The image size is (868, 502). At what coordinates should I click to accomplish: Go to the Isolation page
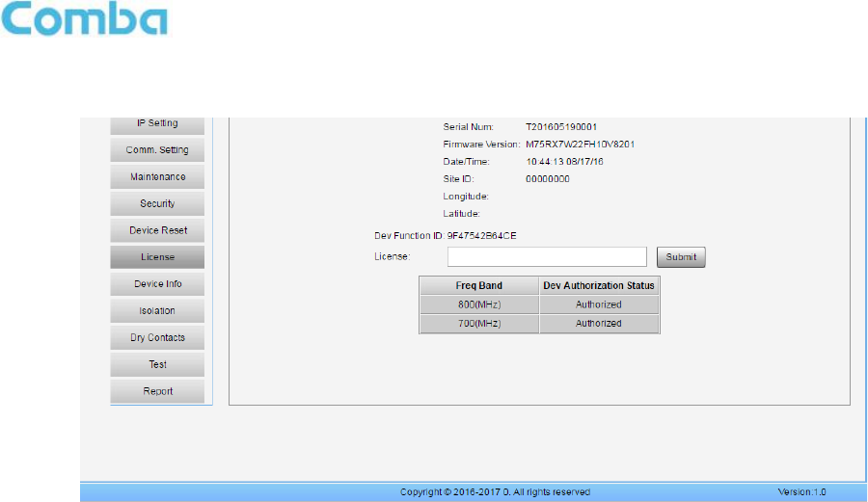pos(157,310)
